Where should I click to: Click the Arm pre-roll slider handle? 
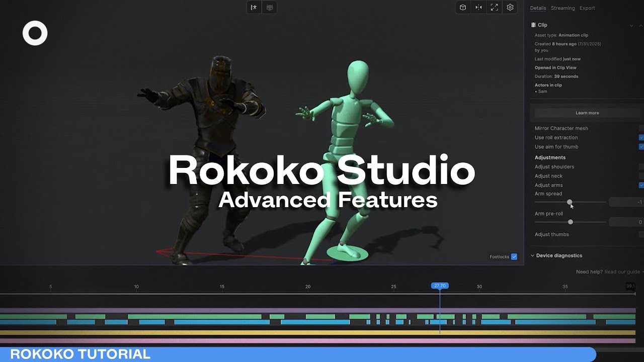[570, 222]
